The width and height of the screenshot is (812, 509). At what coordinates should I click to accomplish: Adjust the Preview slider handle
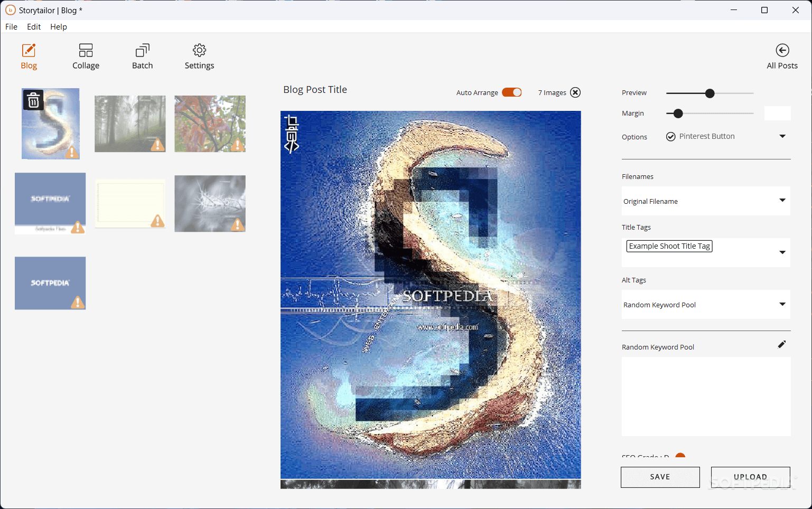[x=710, y=93]
